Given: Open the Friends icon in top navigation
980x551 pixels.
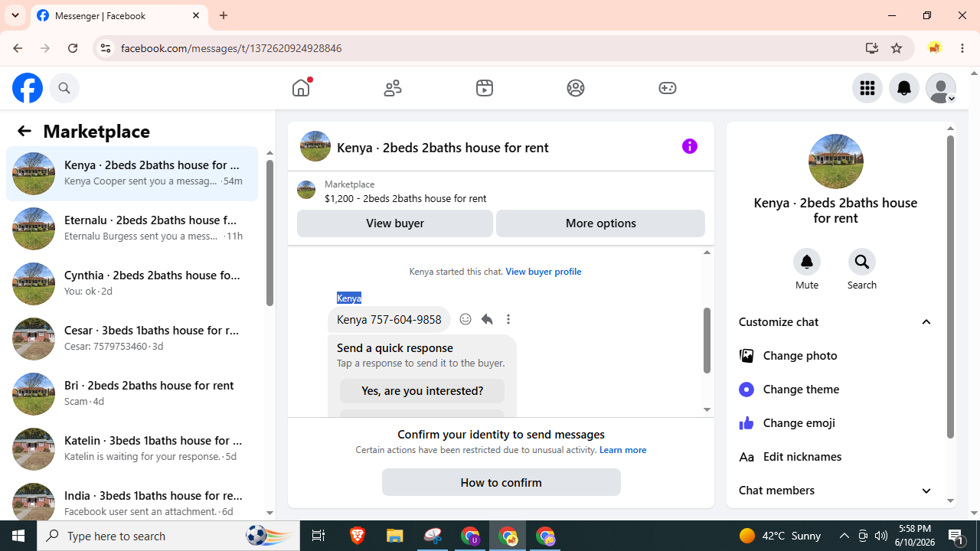Looking at the screenshot, I should point(393,88).
